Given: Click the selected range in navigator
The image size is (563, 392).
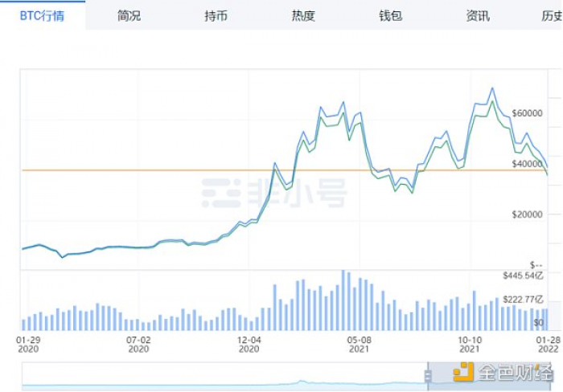Looking at the screenshot, I should (489, 376).
